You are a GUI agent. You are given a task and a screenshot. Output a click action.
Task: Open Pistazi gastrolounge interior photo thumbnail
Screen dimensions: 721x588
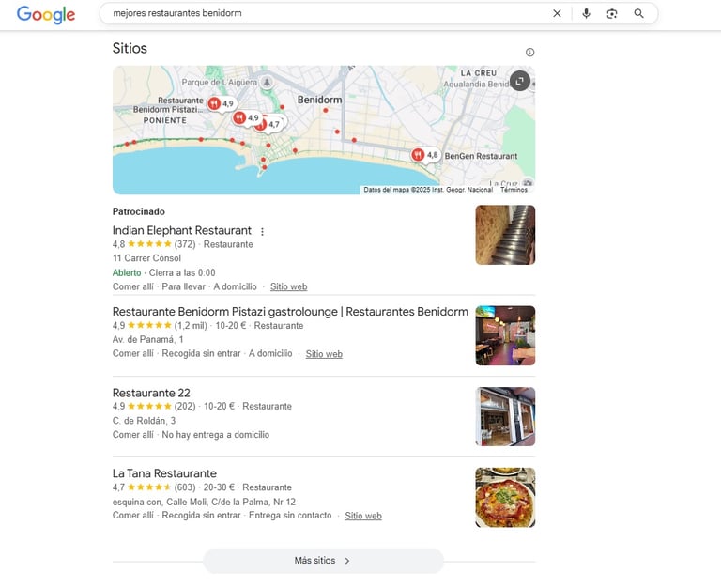(505, 335)
